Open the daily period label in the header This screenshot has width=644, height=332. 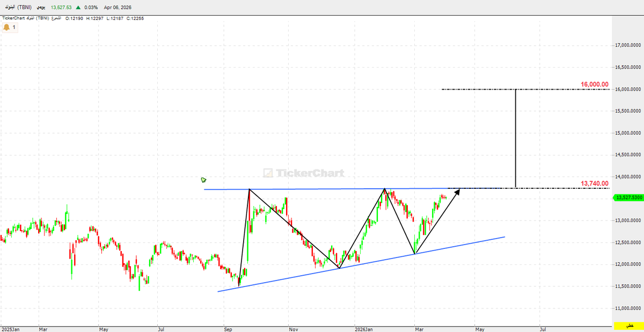(x=41, y=8)
